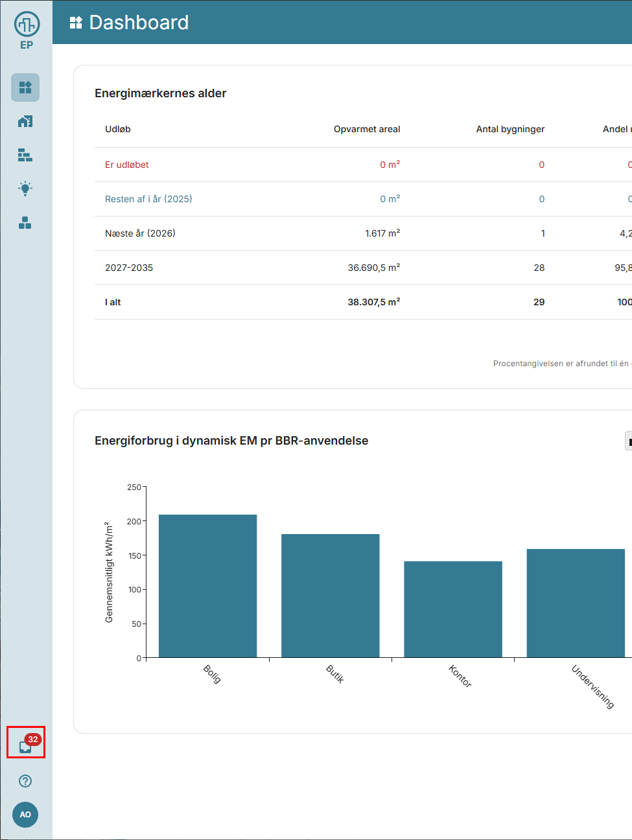Click the 'Undervisning' x-axis label
Image resolution: width=632 pixels, height=840 pixels.
(592, 686)
